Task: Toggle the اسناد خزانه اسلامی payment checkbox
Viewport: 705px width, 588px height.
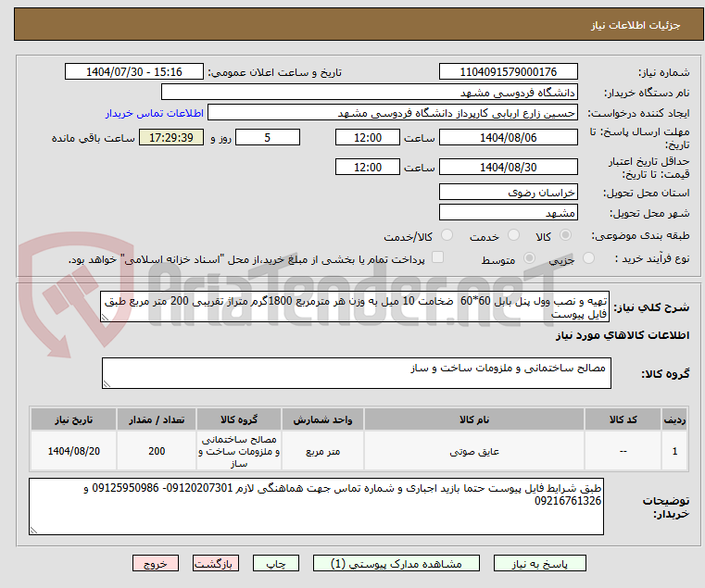Action: [x=437, y=257]
